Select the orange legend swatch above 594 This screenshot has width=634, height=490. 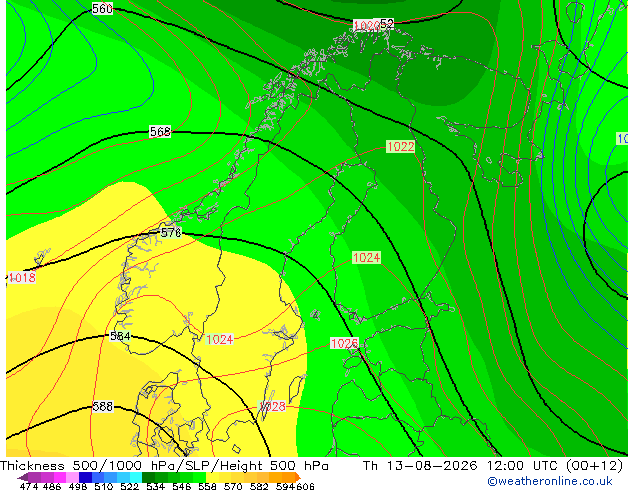point(288,477)
